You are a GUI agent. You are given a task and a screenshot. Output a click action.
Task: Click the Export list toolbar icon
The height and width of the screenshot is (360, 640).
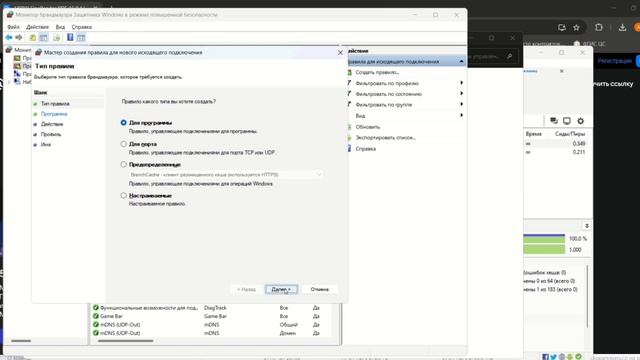click(x=56, y=38)
